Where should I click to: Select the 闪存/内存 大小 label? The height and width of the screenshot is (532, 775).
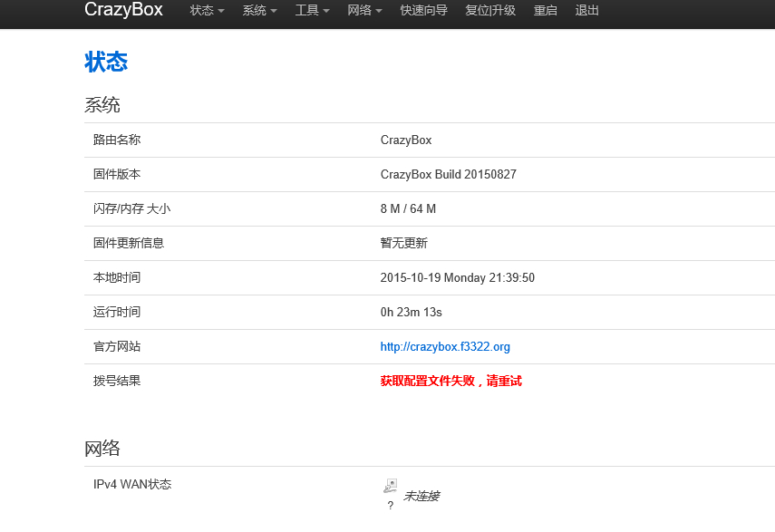tap(131, 209)
